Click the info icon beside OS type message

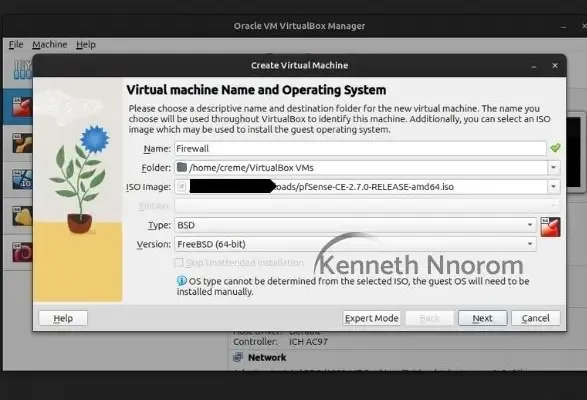[x=182, y=281]
